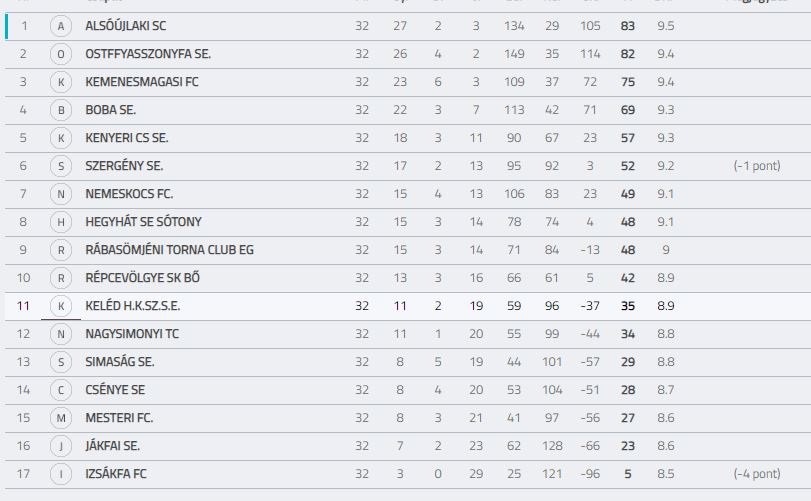Select the Nemeskocs FC. team name
The height and width of the screenshot is (501, 811).
[x=129, y=194]
